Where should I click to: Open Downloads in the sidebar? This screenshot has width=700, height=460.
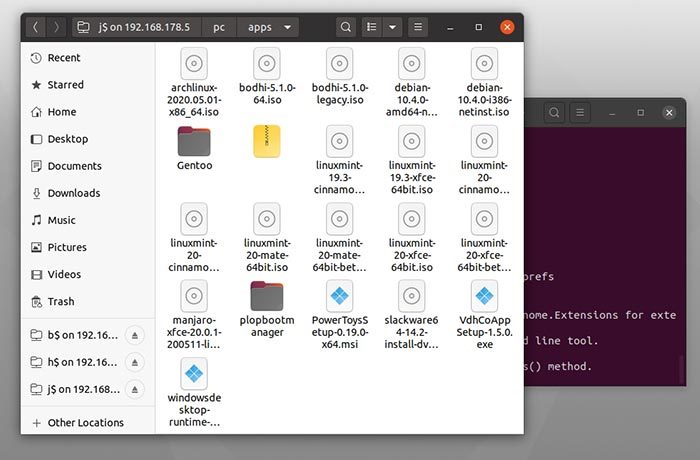pyautogui.click(x=88, y=193)
